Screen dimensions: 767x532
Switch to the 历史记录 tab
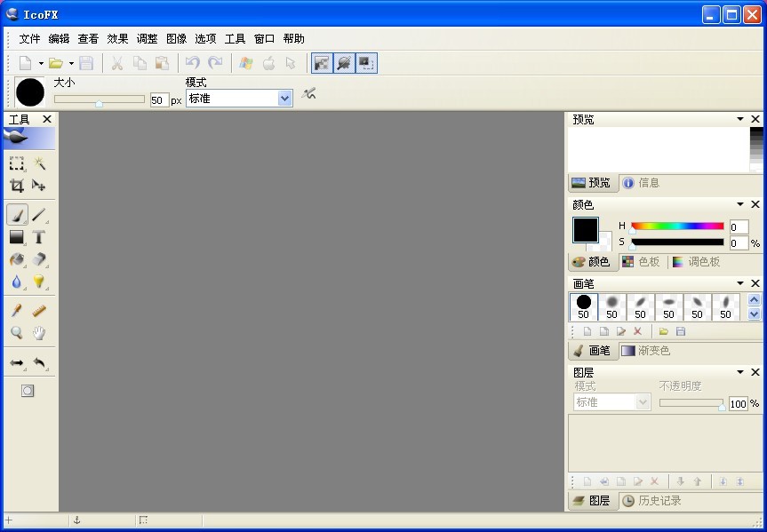pyautogui.click(x=652, y=501)
